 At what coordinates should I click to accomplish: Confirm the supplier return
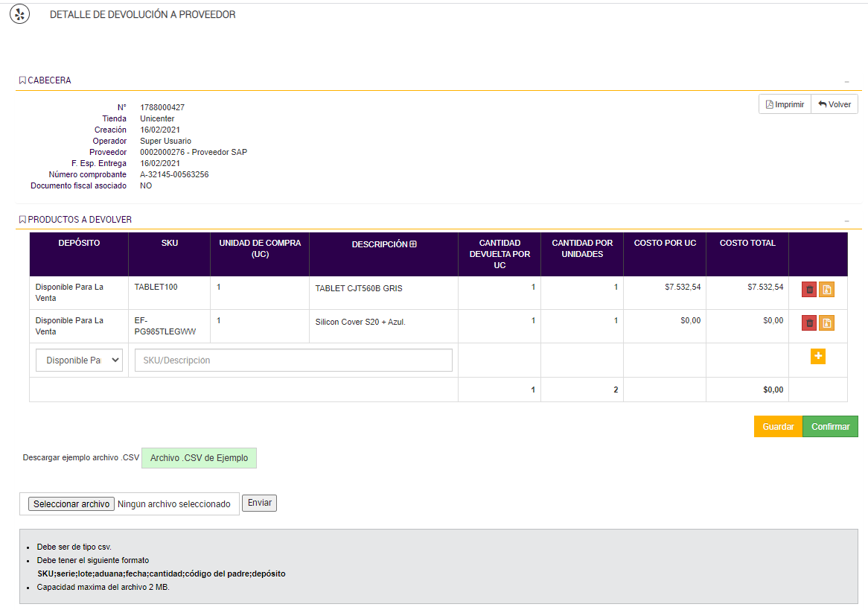830,427
